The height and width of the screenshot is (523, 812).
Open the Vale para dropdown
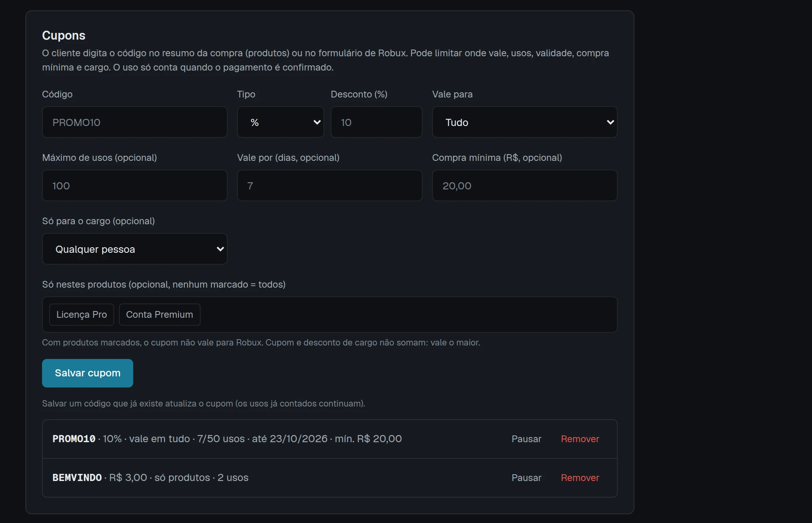pyautogui.click(x=525, y=122)
